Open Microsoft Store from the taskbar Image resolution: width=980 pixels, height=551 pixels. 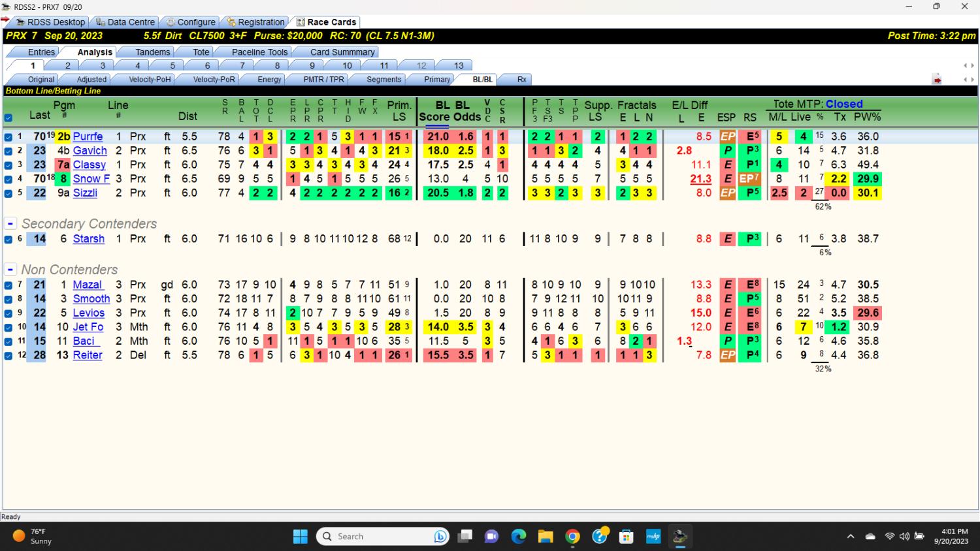point(627,537)
